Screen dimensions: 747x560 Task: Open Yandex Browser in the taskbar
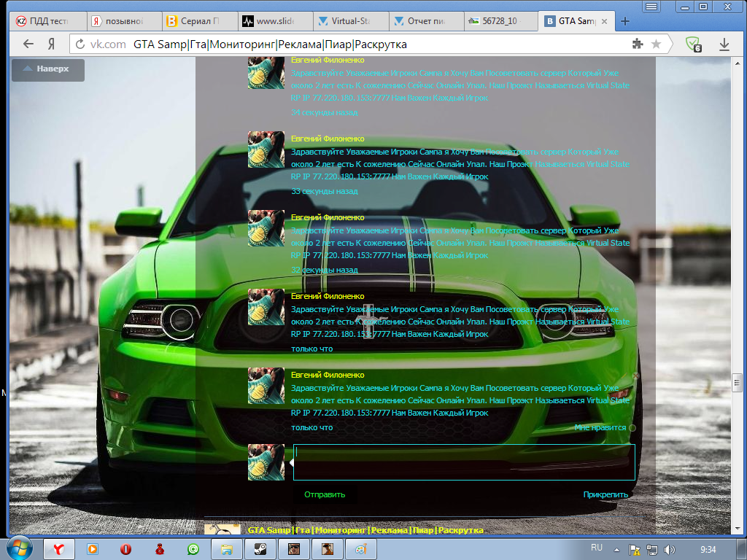58,550
